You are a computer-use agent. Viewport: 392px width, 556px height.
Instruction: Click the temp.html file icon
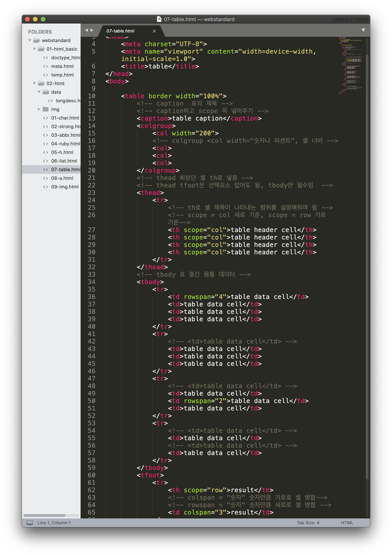(46, 75)
